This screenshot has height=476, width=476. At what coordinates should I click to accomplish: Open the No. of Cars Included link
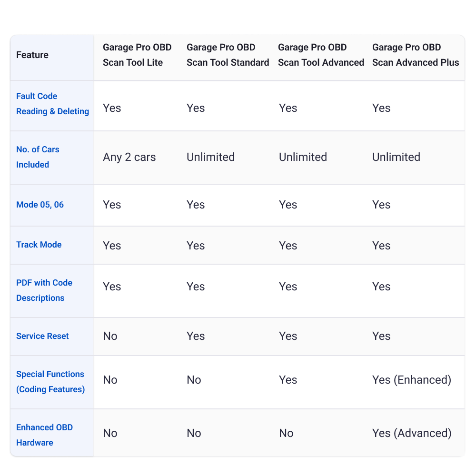tap(38, 157)
